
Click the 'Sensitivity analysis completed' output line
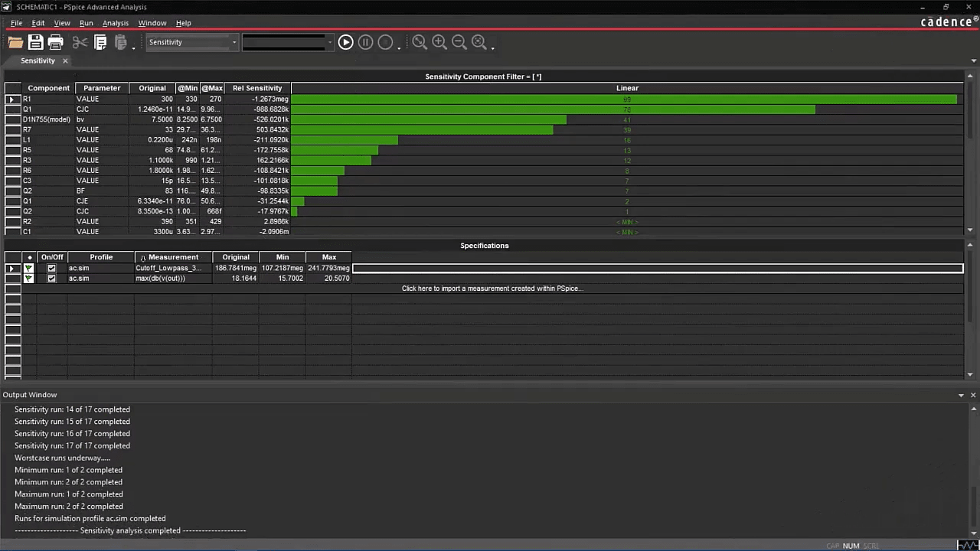(130, 530)
